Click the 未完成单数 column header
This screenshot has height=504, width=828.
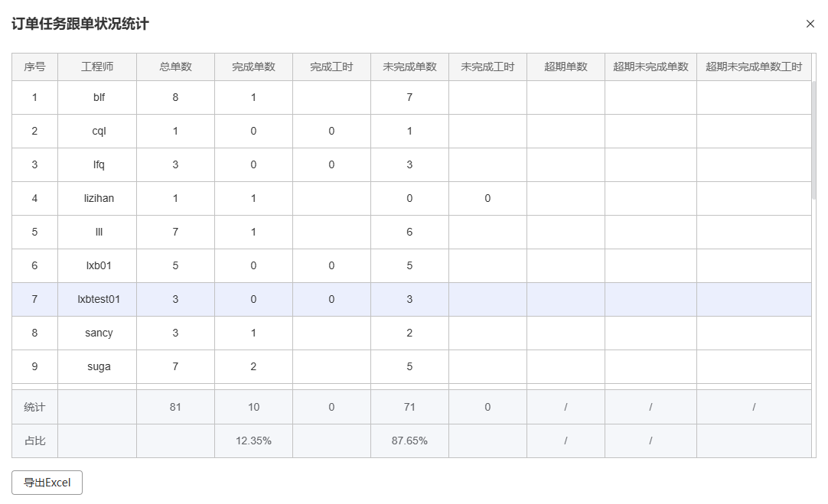pyautogui.click(x=409, y=67)
